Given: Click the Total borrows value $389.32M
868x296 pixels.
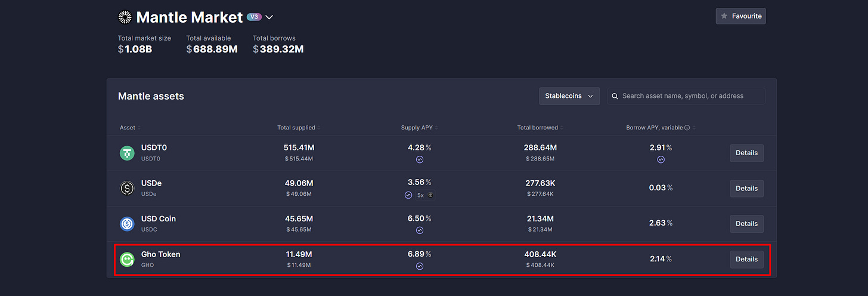Looking at the screenshot, I should [x=278, y=49].
